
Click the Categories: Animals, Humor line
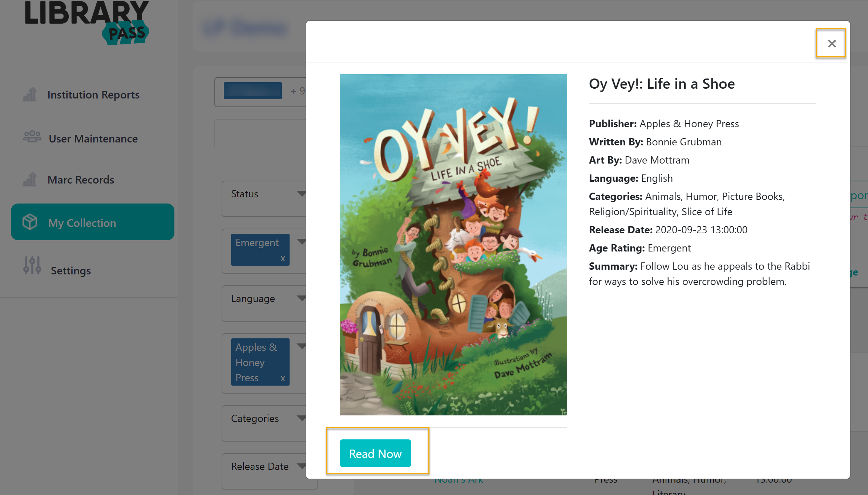[x=687, y=204]
